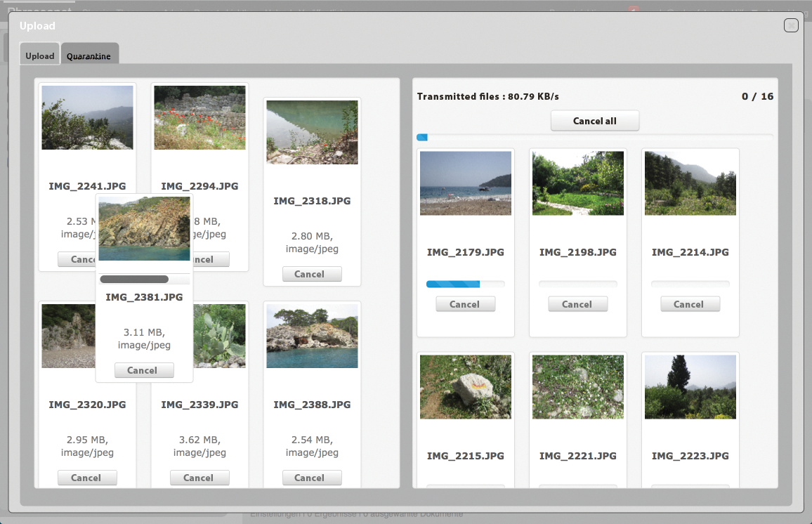Cancel the upload of IMG_2320.JPG
This screenshot has height=524, width=812.
click(x=87, y=478)
